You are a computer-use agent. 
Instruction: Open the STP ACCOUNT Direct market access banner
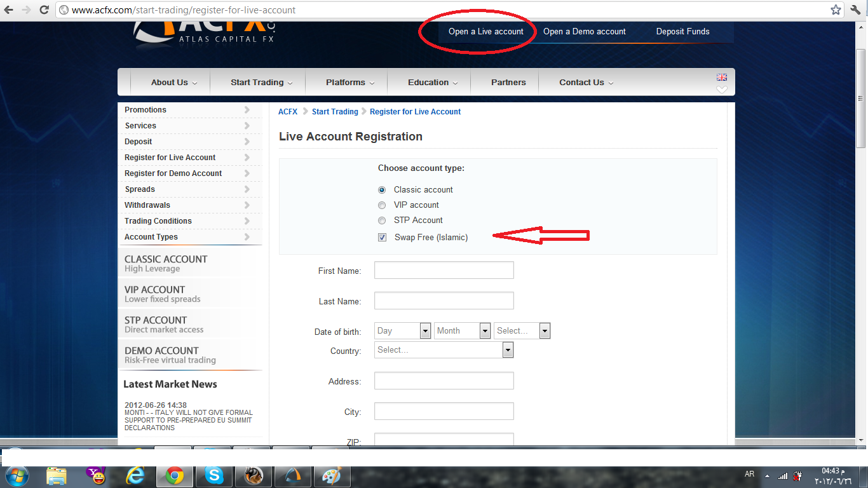pyautogui.click(x=189, y=324)
